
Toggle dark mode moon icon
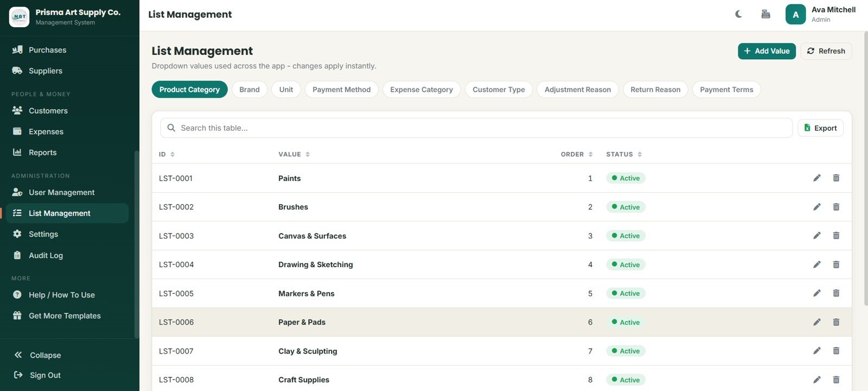click(738, 14)
